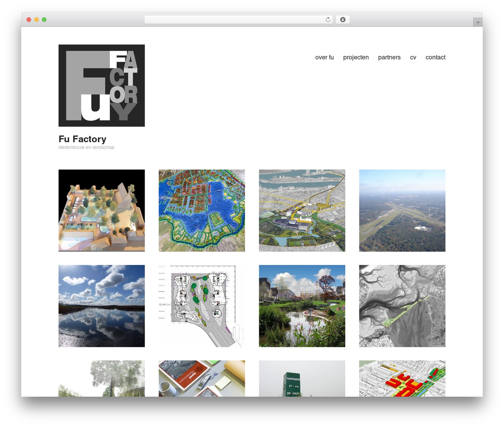Maximize window with the green button
The height and width of the screenshot is (427, 504).
tap(44, 20)
